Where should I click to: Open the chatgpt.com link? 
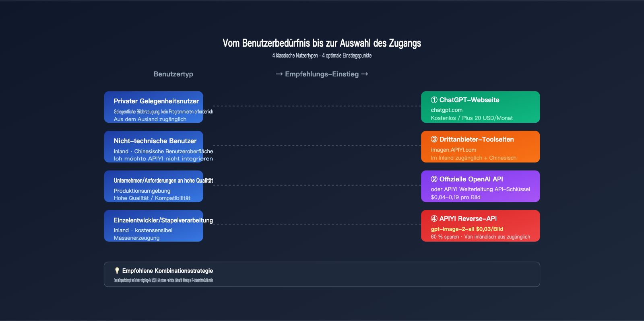click(446, 110)
